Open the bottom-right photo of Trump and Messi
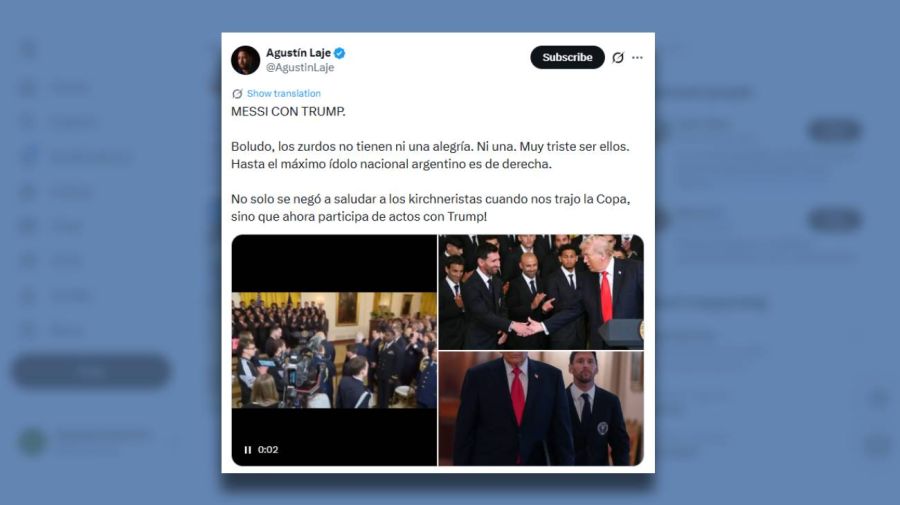The image size is (900, 505). [x=541, y=409]
